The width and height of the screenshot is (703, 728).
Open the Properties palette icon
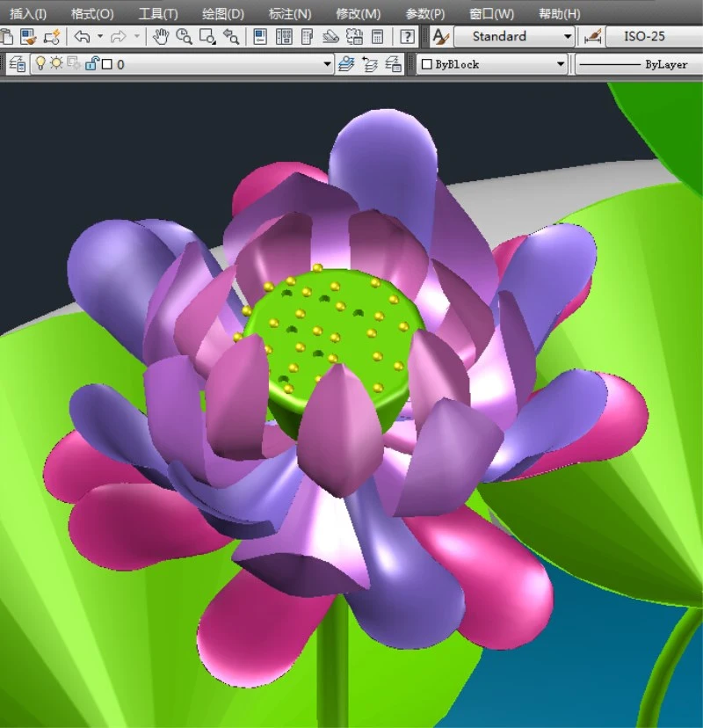tap(260, 36)
